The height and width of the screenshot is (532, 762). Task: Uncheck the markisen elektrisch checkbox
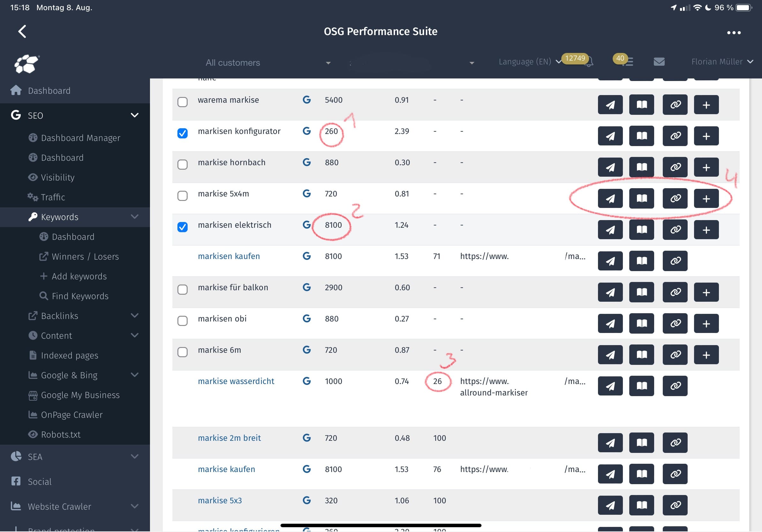tap(182, 227)
